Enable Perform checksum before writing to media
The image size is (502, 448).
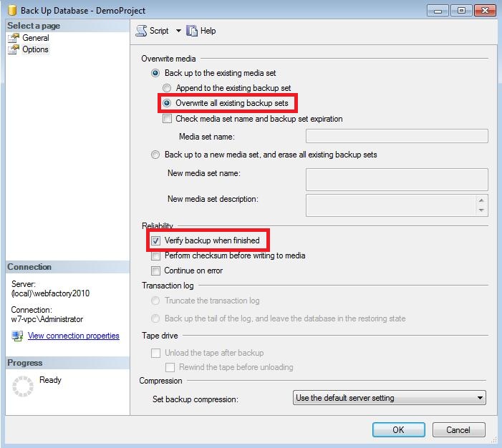point(156,255)
